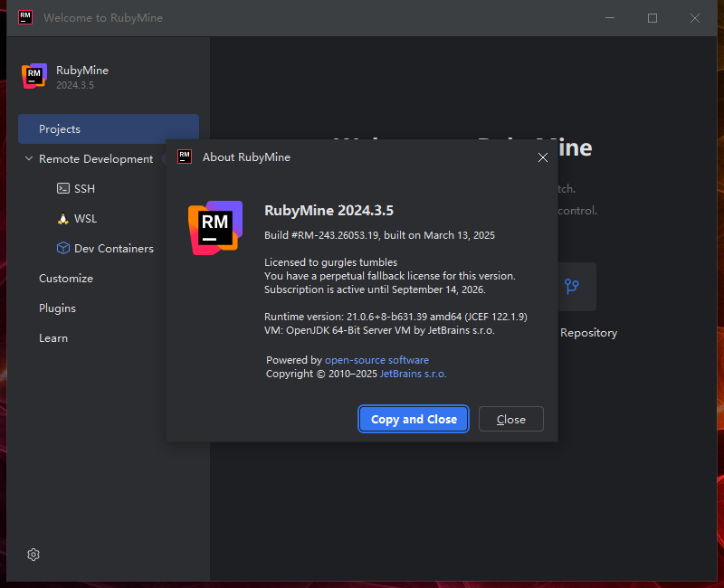
Task: Click the Copy and Close button
Action: (414, 419)
